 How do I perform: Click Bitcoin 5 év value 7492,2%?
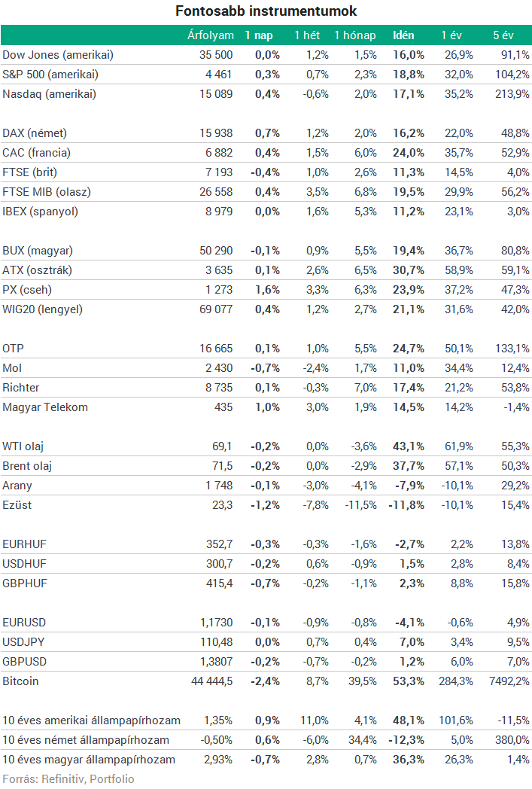click(509, 681)
